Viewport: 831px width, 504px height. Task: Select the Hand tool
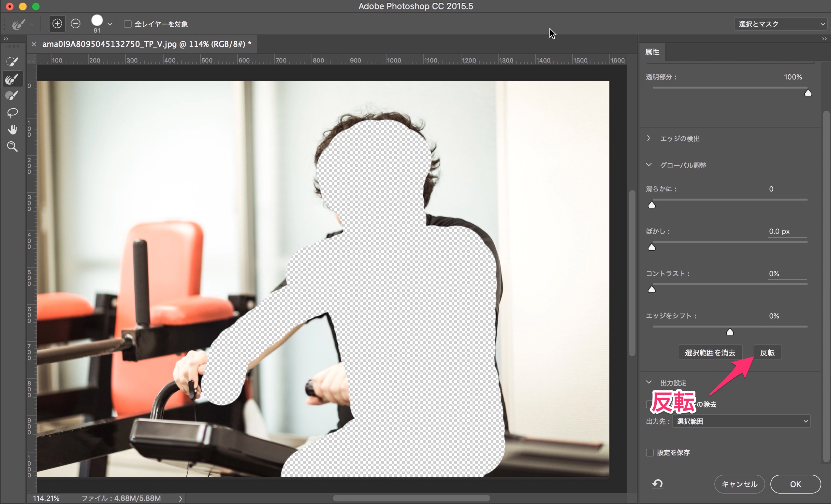[12, 129]
